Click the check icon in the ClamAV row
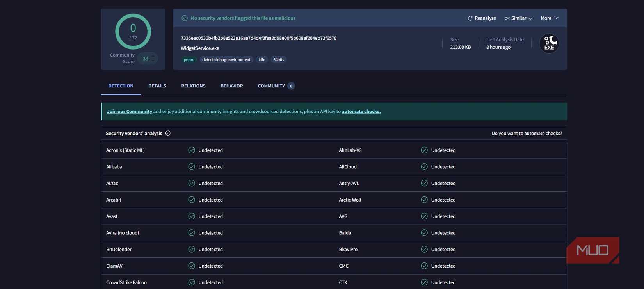This screenshot has width=644, height=289. click(192, 266)
